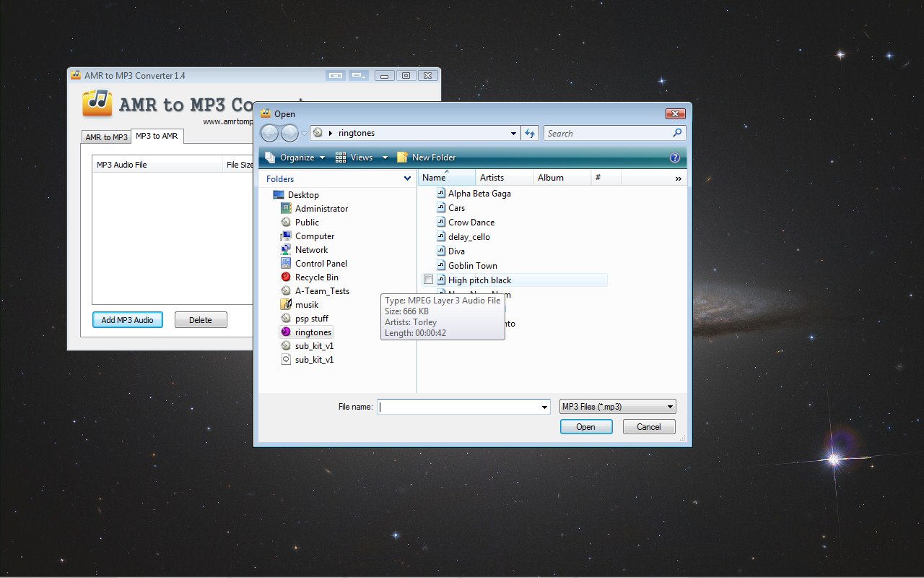Click the musik folder icon
Screen dimensions: 924x578
tap(286, 305)
